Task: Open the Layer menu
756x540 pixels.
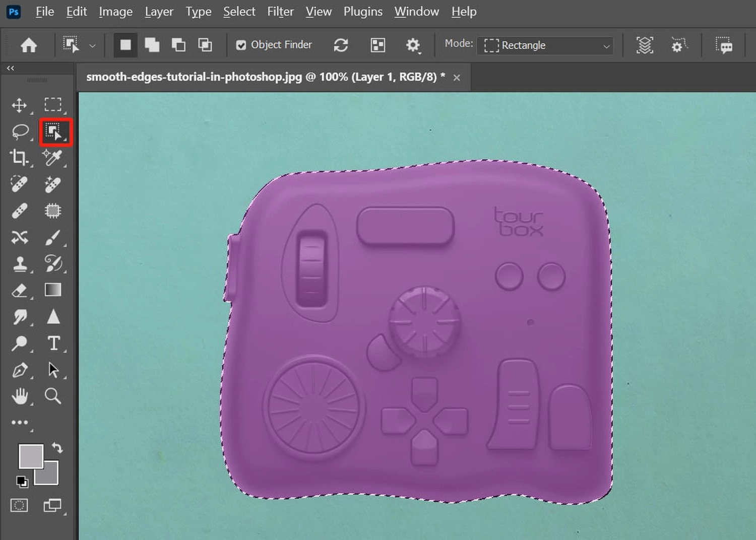Action: click(x=159, y=12)
